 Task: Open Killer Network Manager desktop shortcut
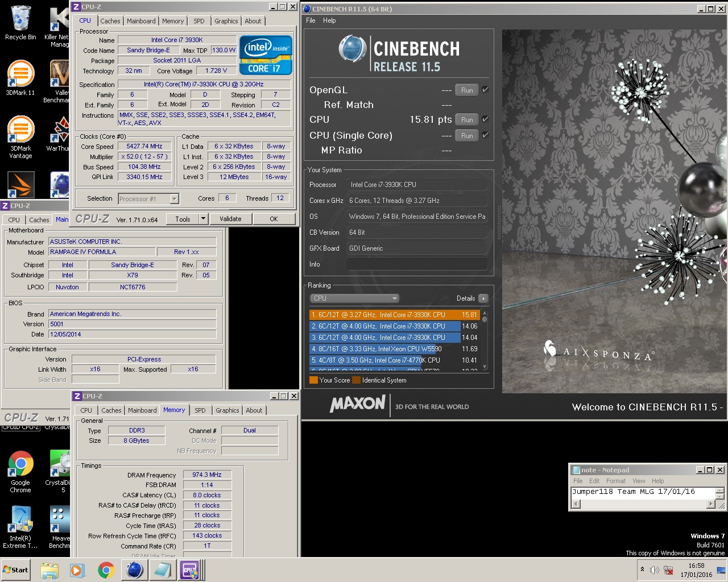tap(57, 27)
